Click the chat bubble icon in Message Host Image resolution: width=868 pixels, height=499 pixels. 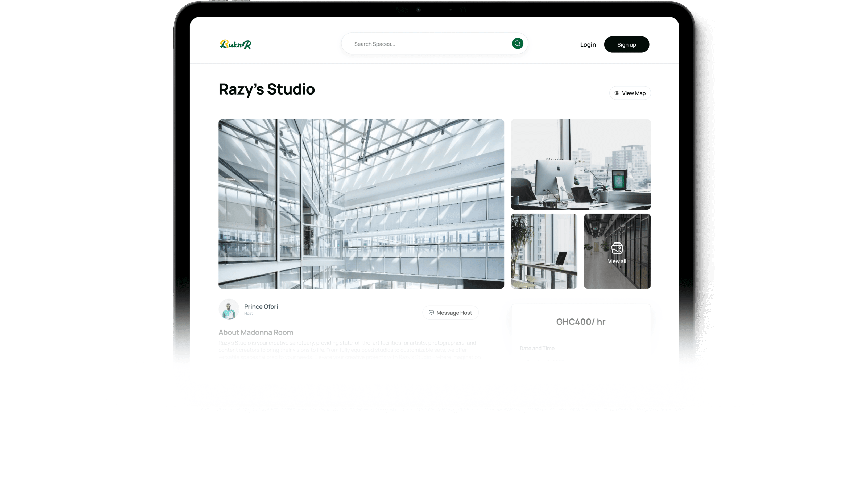[431, 313]
